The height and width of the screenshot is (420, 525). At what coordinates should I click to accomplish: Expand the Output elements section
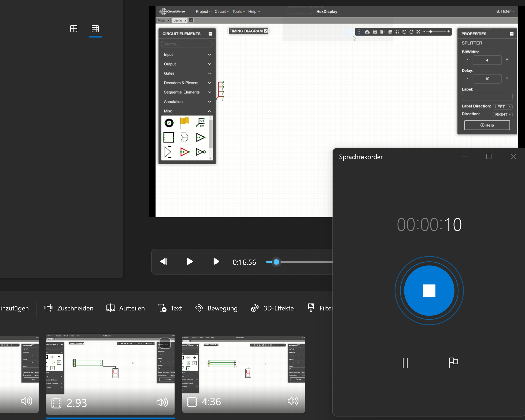point(187,64)
